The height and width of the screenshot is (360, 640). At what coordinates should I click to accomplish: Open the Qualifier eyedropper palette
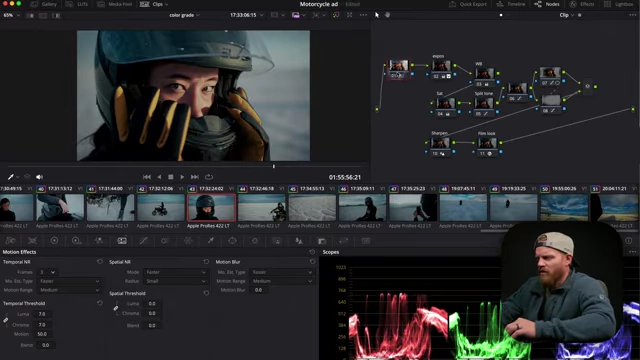211,241
